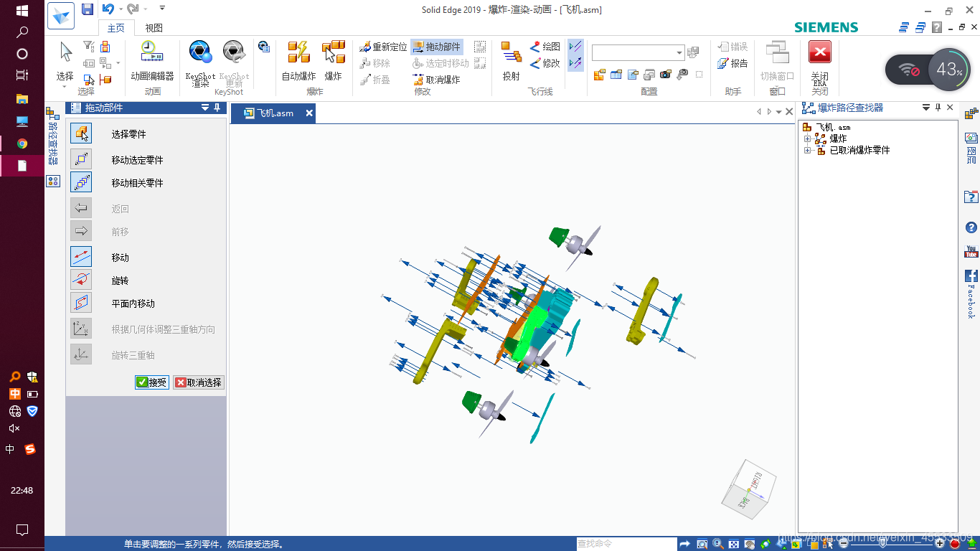Open the document tab list dropdown

tap(778, 112)
